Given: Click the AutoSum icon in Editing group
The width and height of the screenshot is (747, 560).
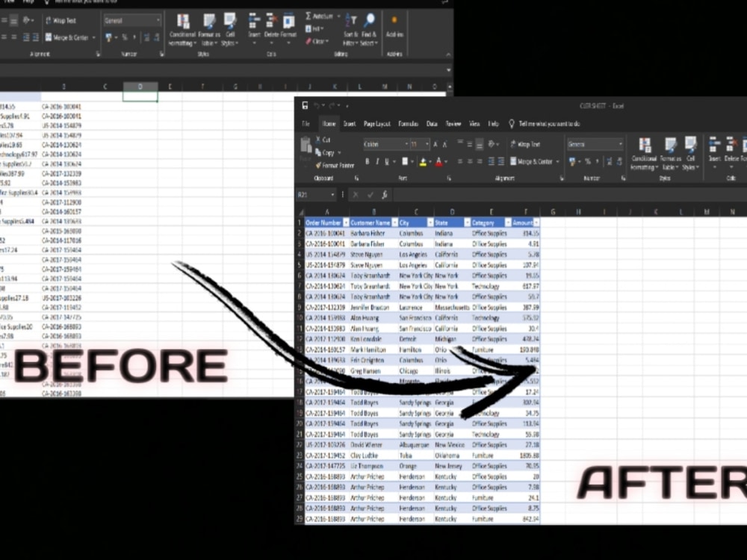Looking at the screenshot, I should tap(309, 15).
